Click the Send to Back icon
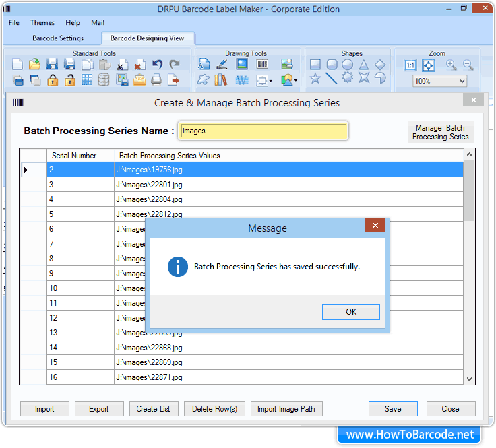This screenshot has height=448, width=496. click(x=35, y=80)
